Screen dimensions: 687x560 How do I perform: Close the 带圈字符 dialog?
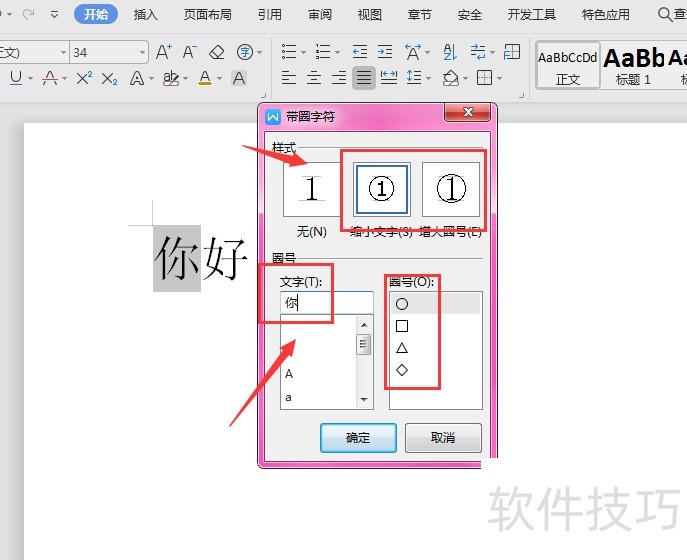[x=467, y=113]
